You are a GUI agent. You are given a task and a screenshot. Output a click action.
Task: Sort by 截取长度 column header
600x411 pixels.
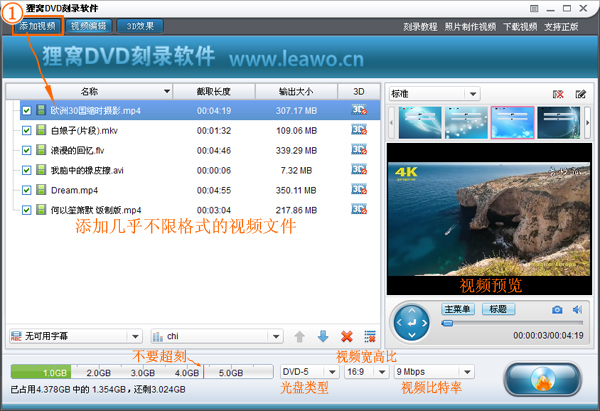point(214,91)
